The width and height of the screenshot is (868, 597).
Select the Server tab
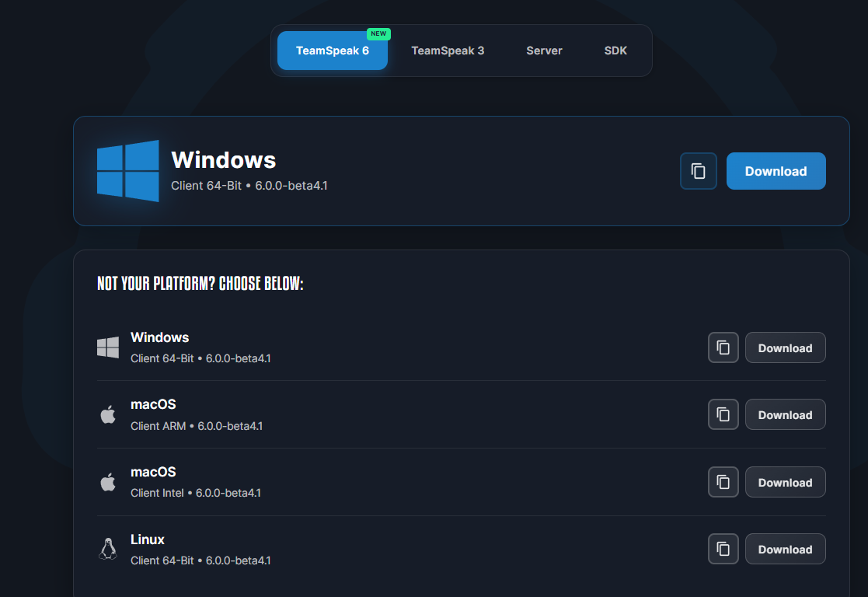[544, 51]
